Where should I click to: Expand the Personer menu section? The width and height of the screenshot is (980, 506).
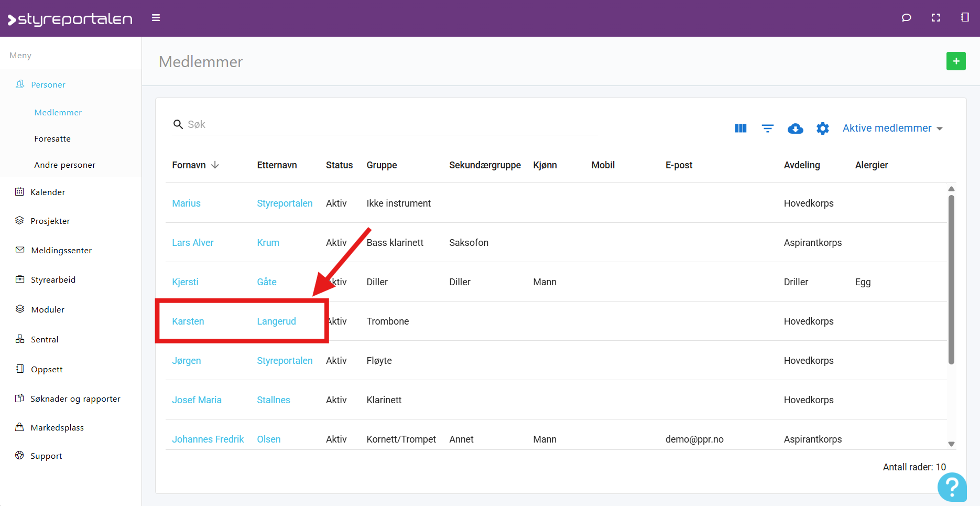point(48,85)
